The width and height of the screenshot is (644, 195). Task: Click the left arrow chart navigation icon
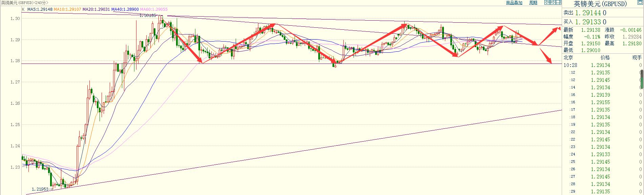(547, 3)
